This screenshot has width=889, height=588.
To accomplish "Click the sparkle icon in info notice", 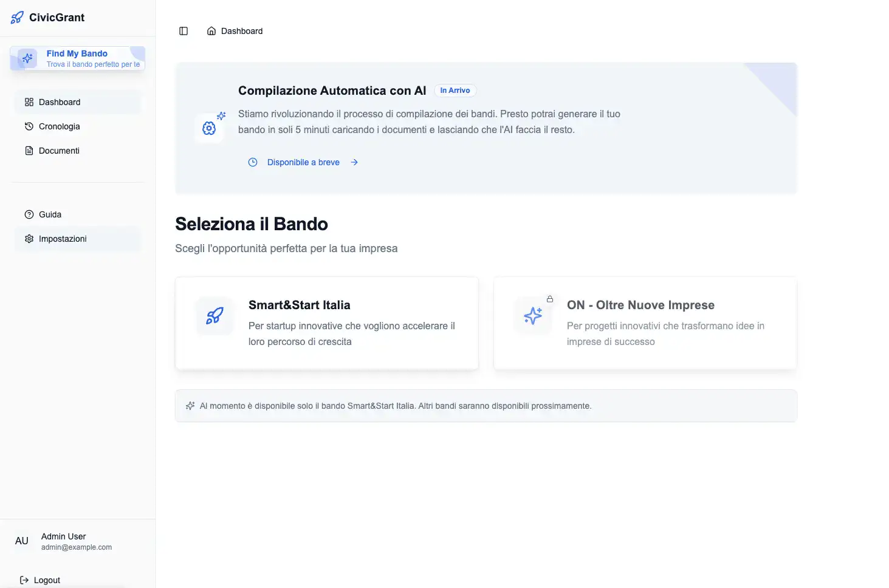I will click(x=190, y=406).
